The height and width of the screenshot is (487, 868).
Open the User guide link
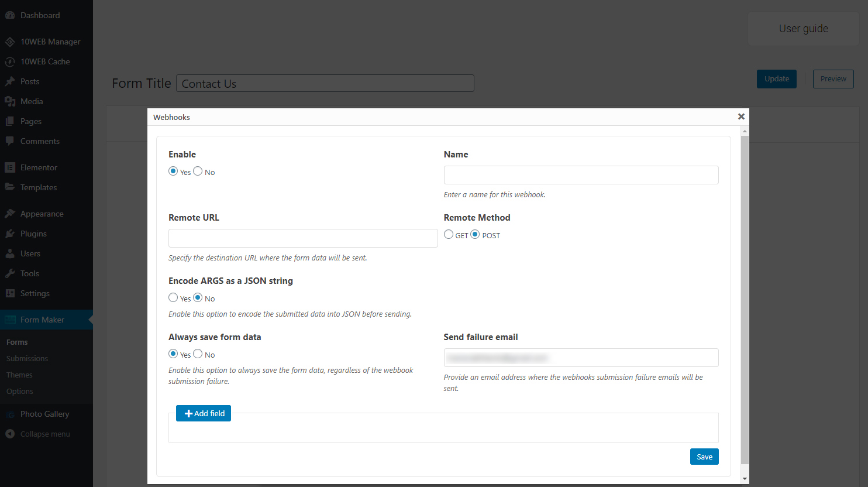click(x=804, y=29)
